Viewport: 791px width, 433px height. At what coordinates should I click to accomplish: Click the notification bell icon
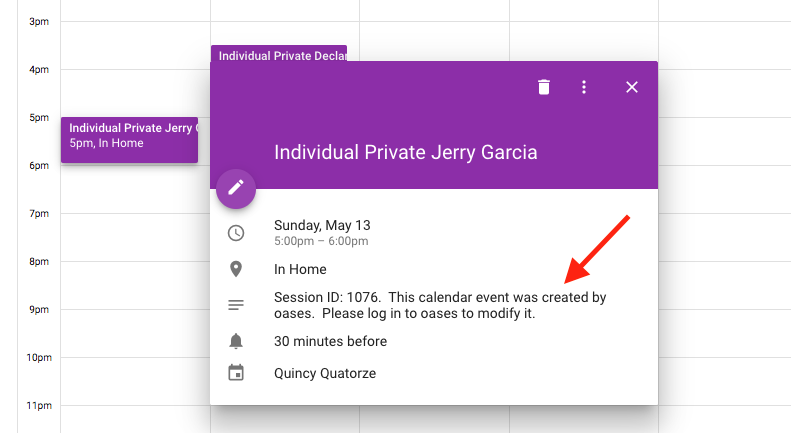click(x=236, y=341)
